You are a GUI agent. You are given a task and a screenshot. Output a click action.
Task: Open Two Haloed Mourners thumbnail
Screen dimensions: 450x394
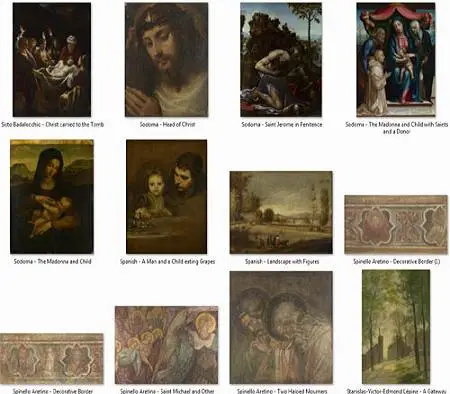coord(281,327)
